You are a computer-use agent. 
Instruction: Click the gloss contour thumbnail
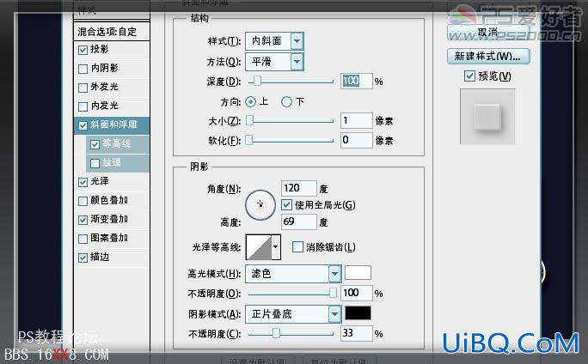point(259,246)
